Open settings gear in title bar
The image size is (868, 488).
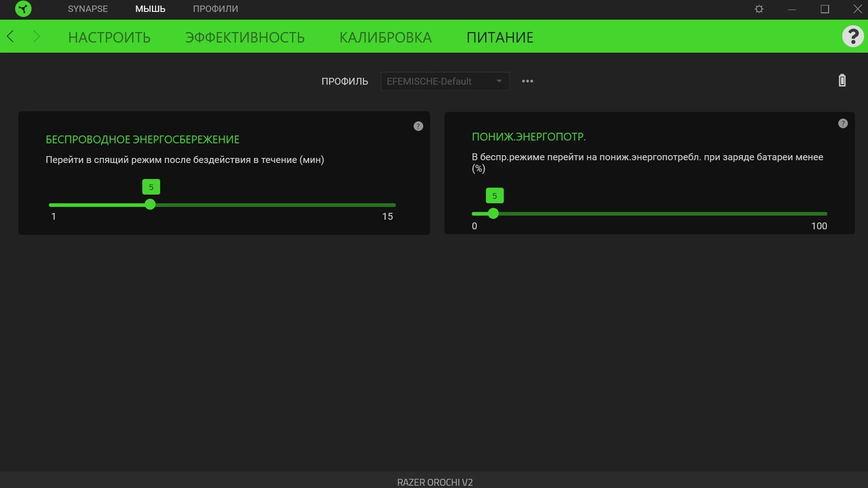pyautogui.click(x=759, y=9)
